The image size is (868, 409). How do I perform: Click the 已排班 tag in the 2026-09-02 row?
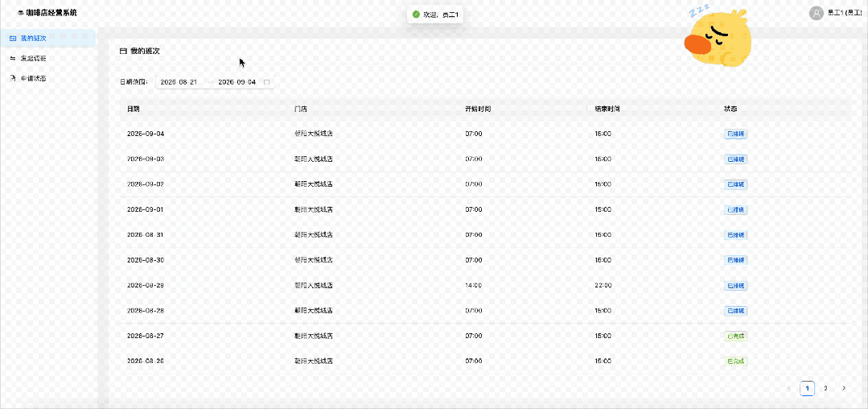[736, 184]
